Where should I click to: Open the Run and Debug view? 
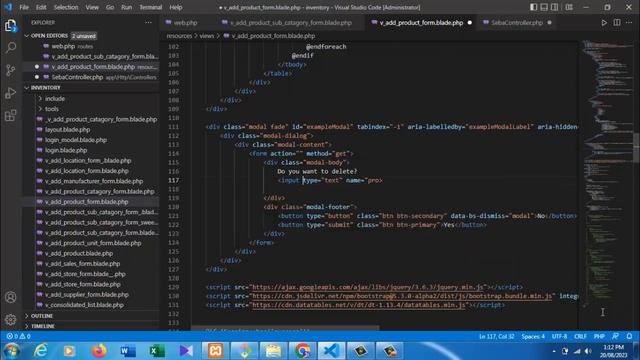(11, 93)
